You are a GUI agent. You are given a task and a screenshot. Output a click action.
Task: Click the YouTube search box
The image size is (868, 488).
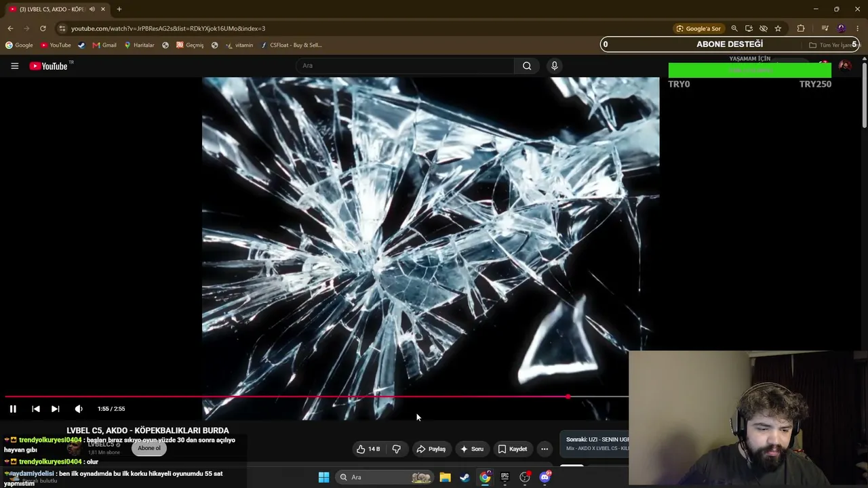[x=405, y=66]
